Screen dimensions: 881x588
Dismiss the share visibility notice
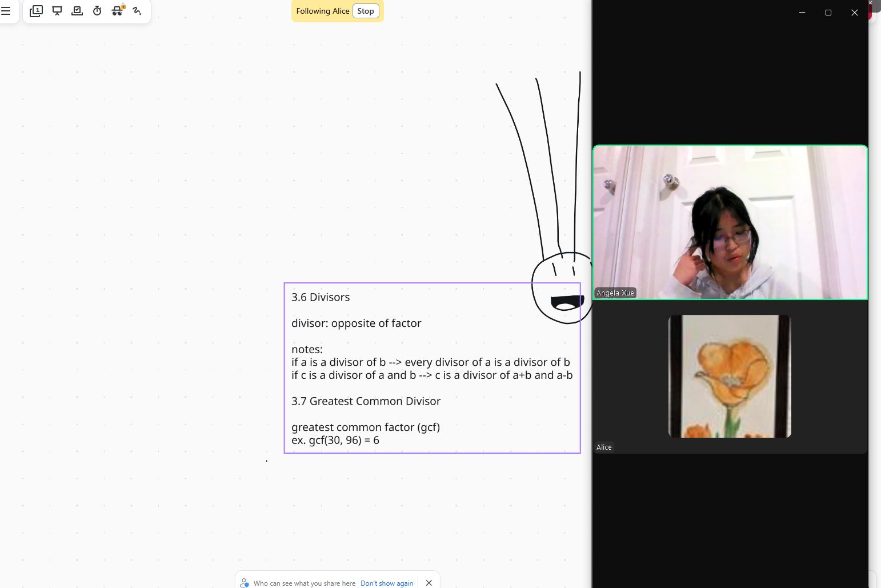tap(429, 583)
